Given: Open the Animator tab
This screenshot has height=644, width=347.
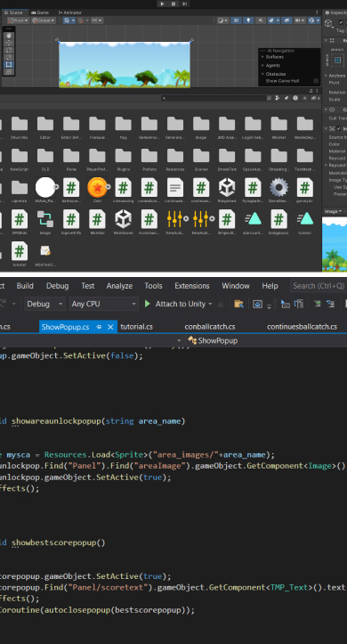Looking at the screenshot, I should [x=70, y=12].
